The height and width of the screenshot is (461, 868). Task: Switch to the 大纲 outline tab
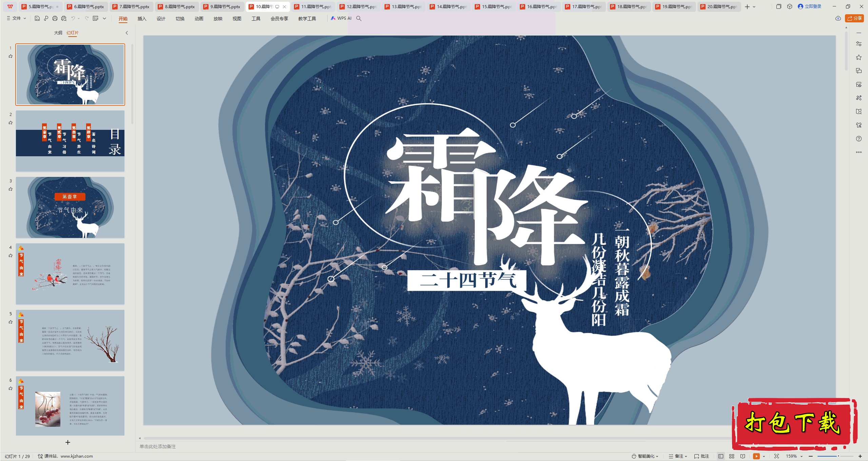tap(58, 33)
